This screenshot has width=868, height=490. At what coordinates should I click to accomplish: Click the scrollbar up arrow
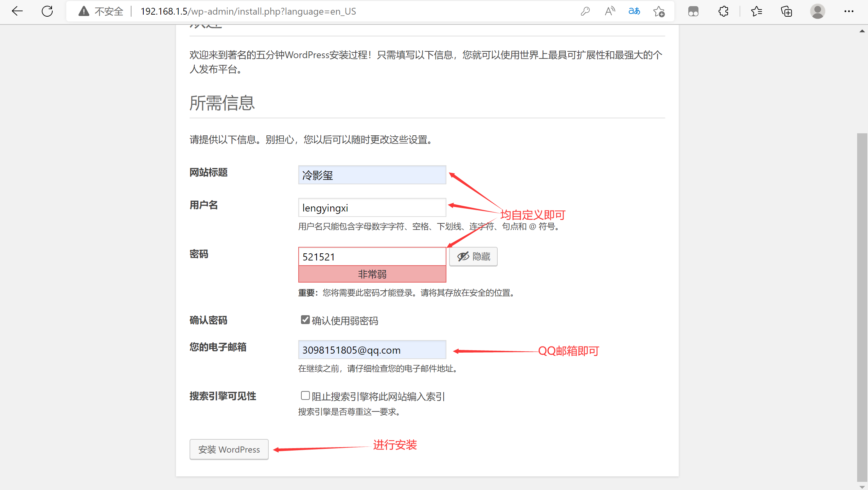point(862,31)
